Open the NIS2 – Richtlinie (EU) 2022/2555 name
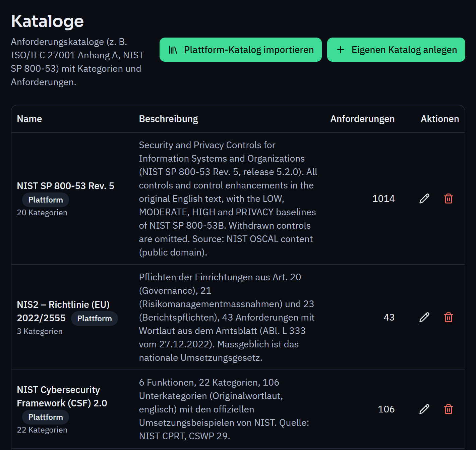This screenshot has height=450, width=476. 63,311
